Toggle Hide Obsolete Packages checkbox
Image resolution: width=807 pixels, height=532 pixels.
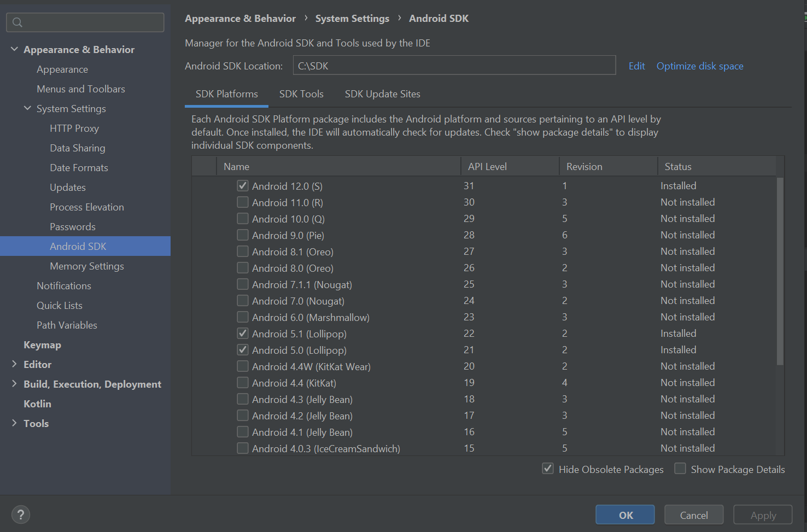click(548, 469)
